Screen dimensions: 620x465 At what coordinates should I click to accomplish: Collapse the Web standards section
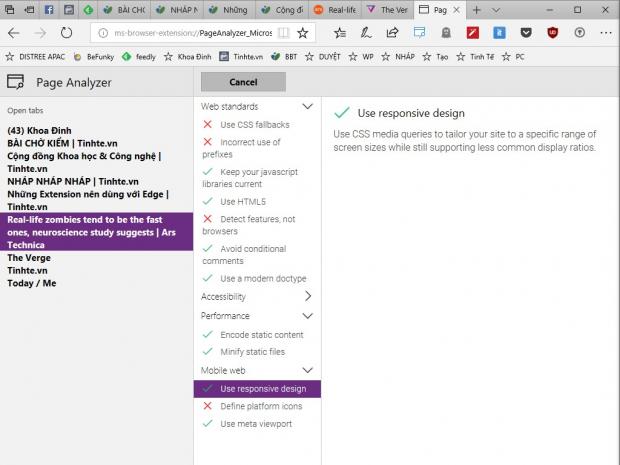[307, 106]
